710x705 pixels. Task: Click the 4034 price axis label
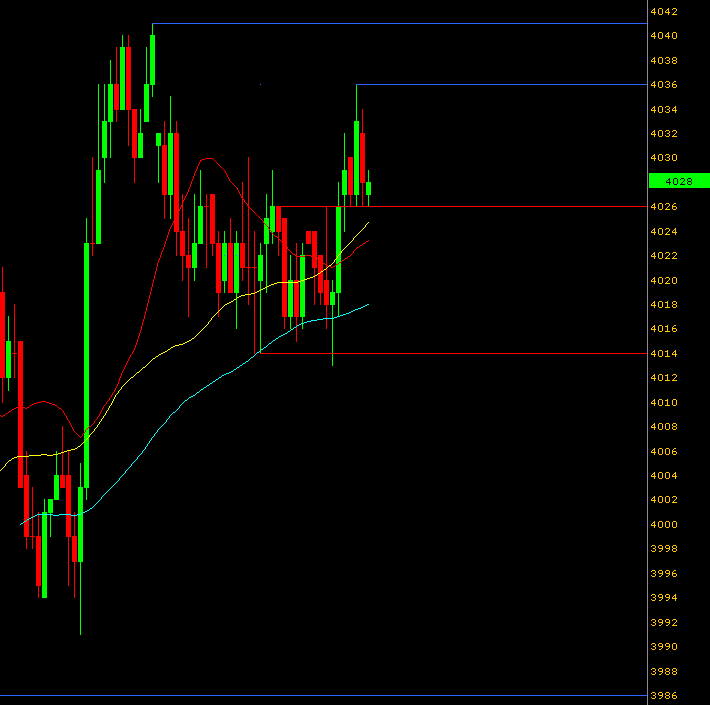coord(664,110)
